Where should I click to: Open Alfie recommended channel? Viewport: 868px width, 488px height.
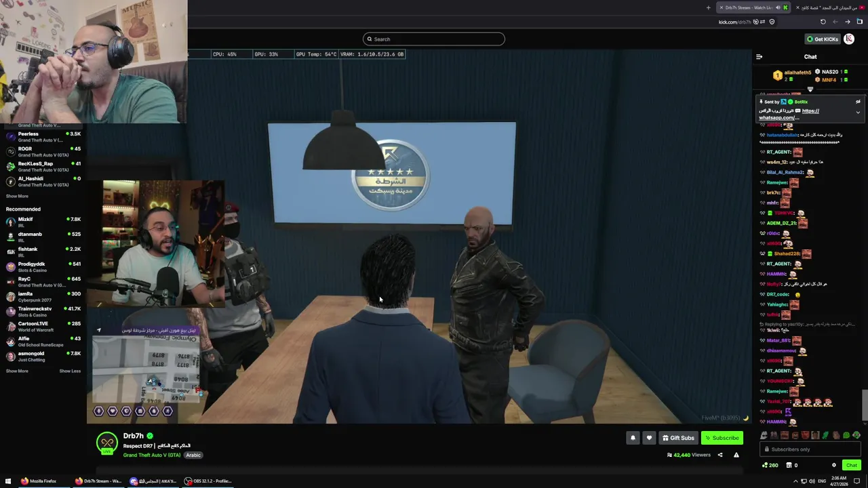click(43, 341)
